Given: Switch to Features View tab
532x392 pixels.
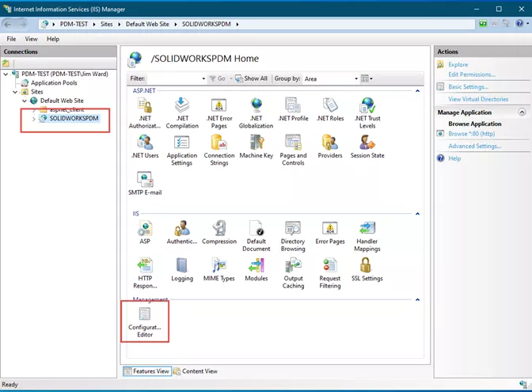Looking at the screenshot, I should 147,371.
